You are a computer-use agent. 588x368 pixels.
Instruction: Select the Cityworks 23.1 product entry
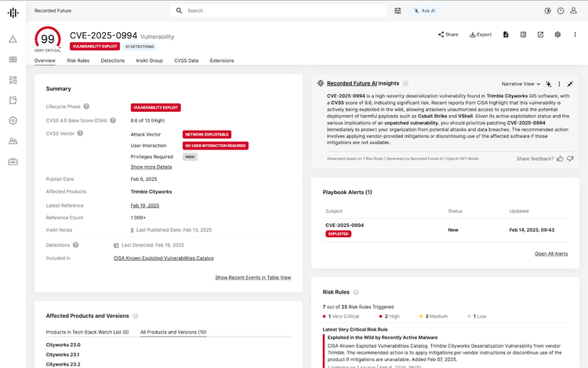63,355
